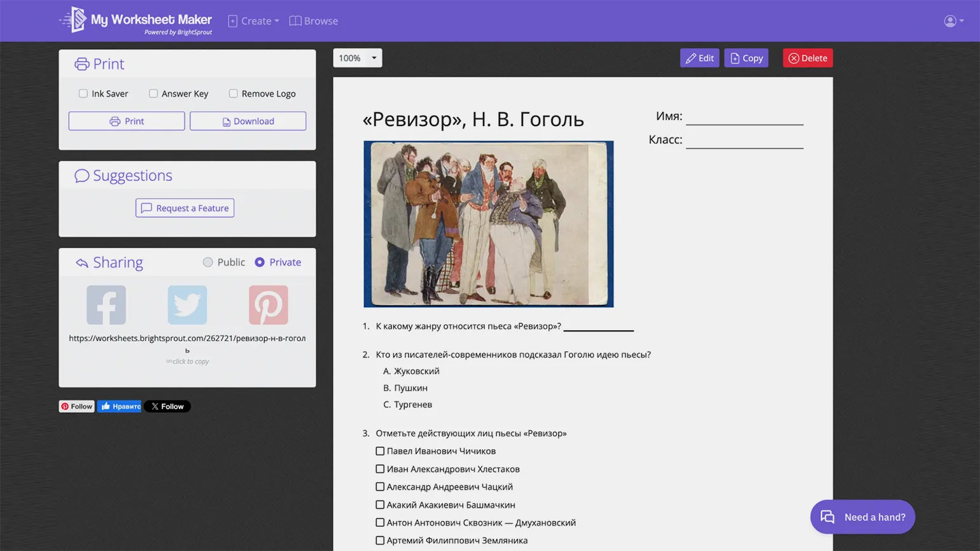Click the My Worksheet Maker logo
Screen dimensions: 980x551
click(x=136, y=21)
